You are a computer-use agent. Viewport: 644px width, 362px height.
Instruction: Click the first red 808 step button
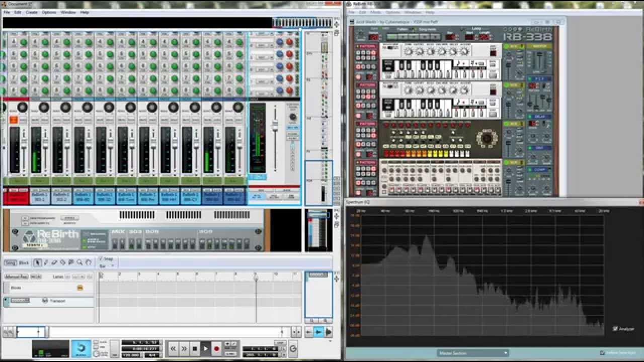[x=387, y=153]
